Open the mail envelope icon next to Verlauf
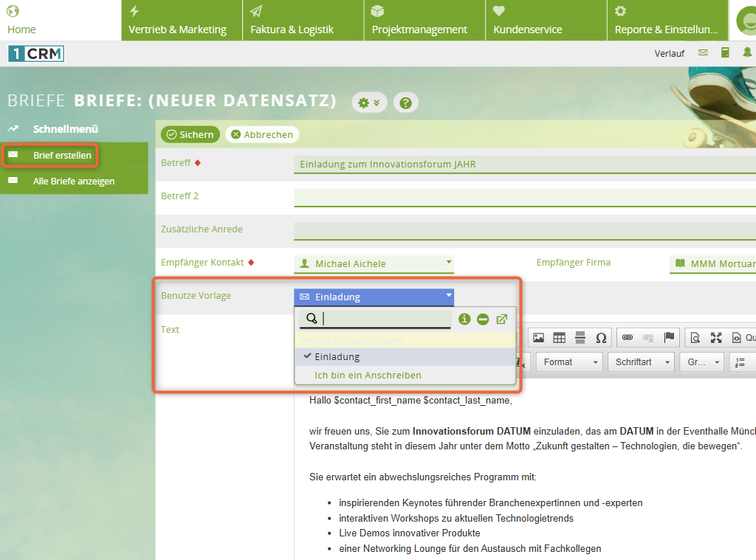The image size is (756, 560). [x=703, y=52]
